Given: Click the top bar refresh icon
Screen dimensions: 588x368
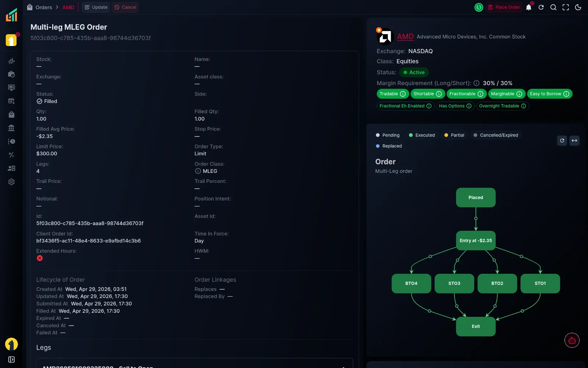Looking at the screenshot, I should tap(541, 7).
